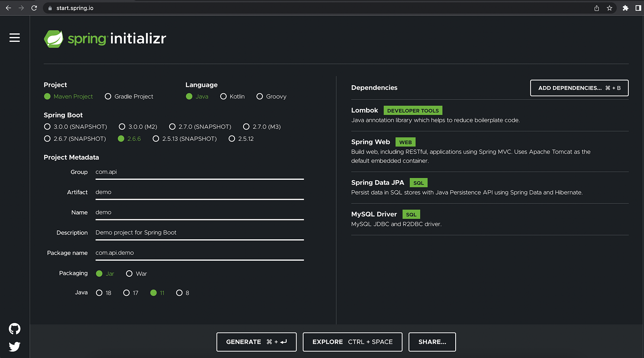Image resolution: width=644 pixels, height=358 pixels.
Task: Select Spring Boot 3.0.0 (M2)
Action: click(138, 127)
